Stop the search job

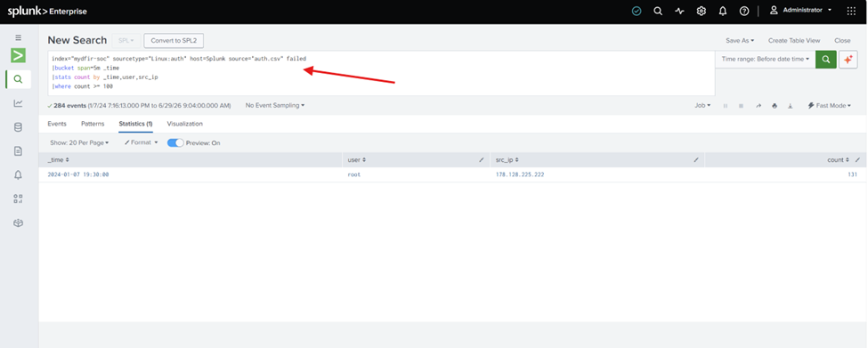tap(741, 106)
